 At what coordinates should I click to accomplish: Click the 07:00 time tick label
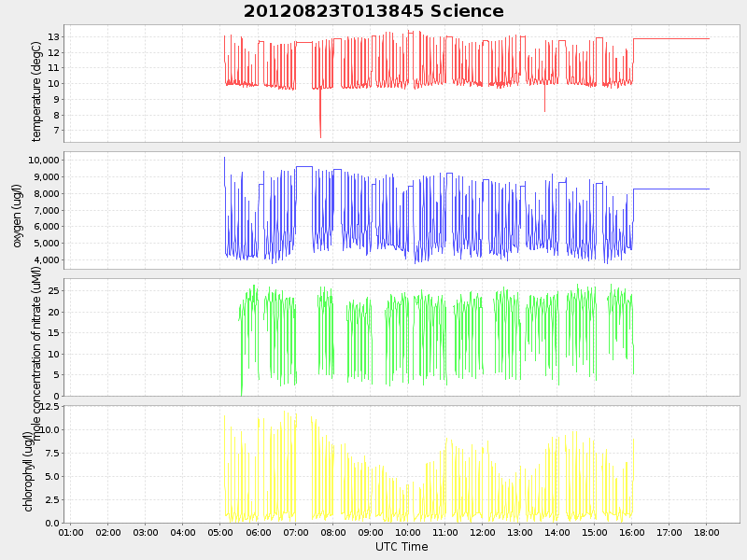[x=295, y=532]
